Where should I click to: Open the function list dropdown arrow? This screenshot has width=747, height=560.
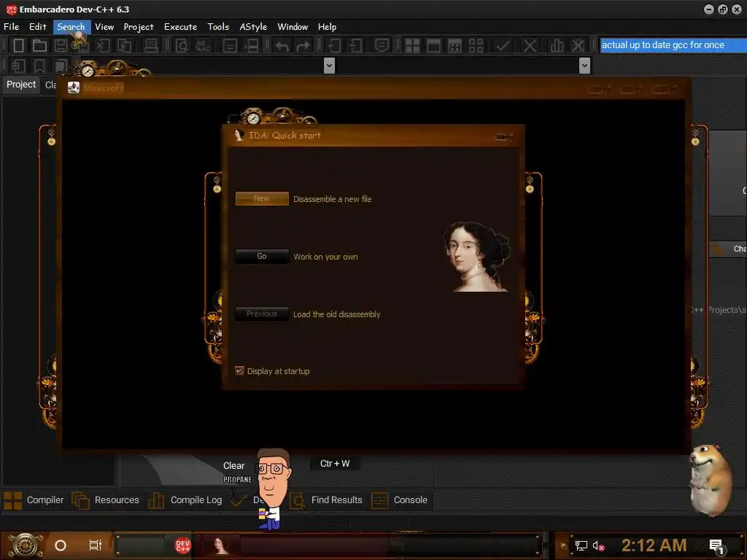pos(584,65)
